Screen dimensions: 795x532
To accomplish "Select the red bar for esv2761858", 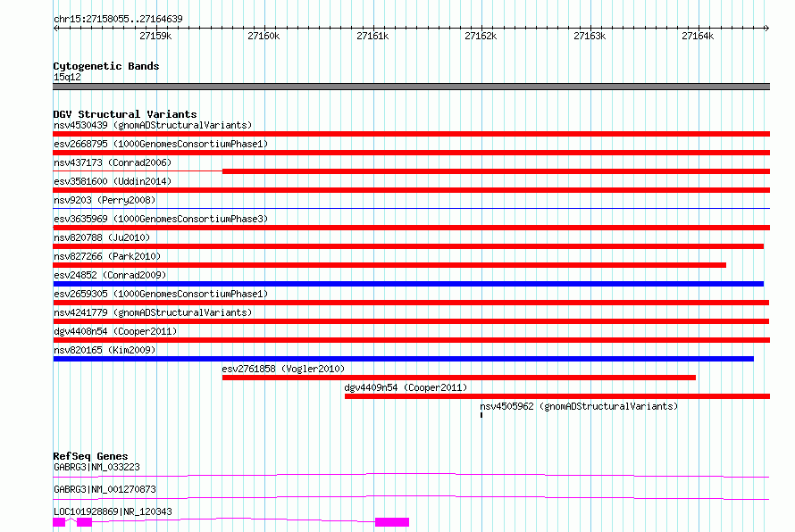I will pyautogui.click(x=459, y=378).
